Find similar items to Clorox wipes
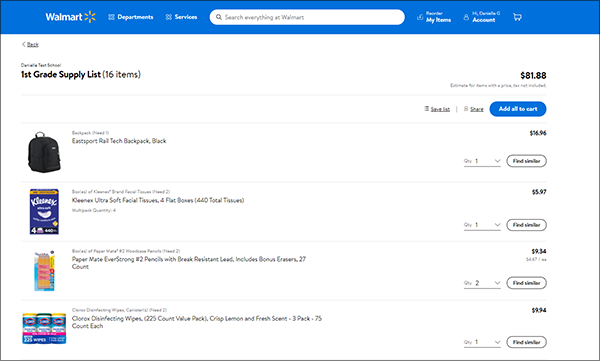The width and height of the screenshot is (600, 361). pos(527,342)
